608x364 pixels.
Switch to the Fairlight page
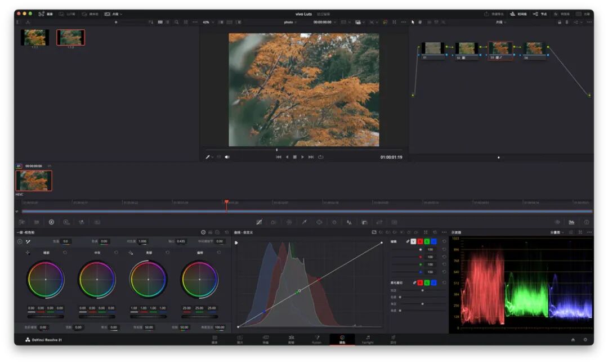point(368,340)
